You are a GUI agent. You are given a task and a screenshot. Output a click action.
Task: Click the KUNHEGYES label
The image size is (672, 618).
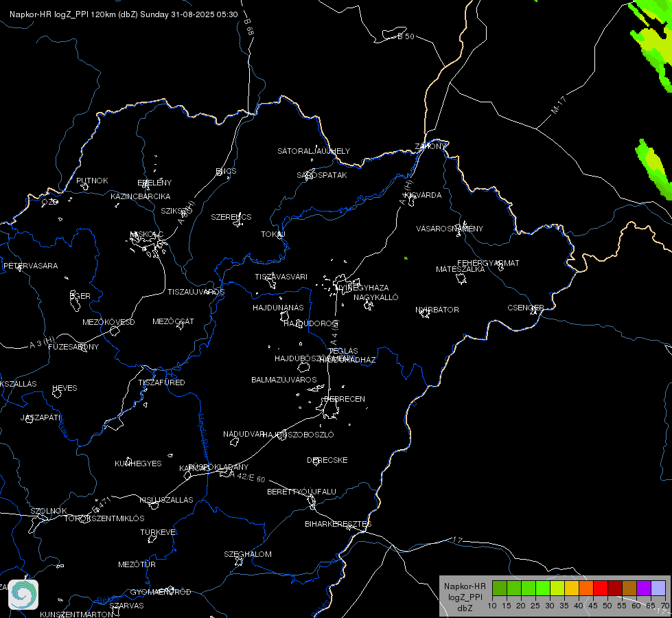tap(138, 463)
